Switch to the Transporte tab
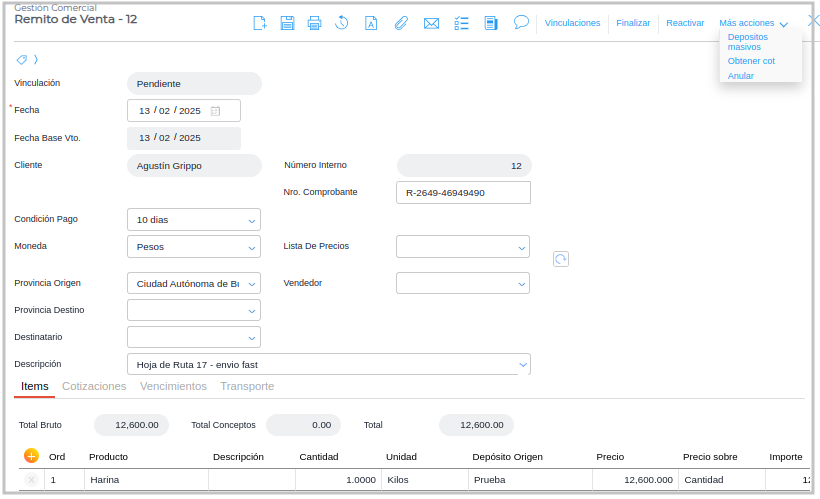The image size is (820, 499). point(247,386)
